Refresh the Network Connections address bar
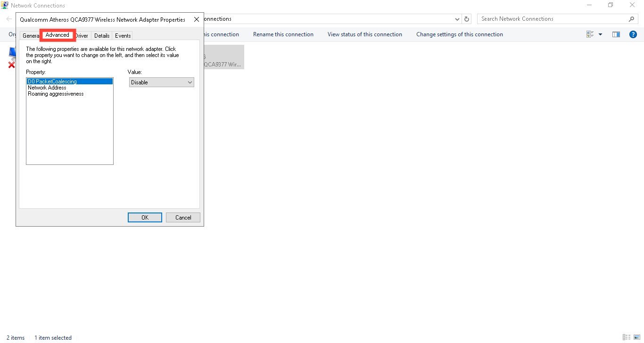This screenshot has height=343, width=644. pyautogui.click(x=467, y=19)
